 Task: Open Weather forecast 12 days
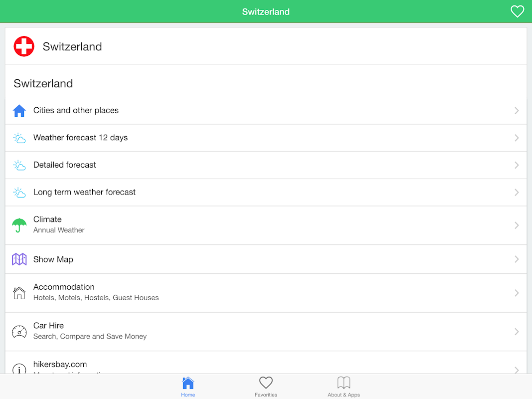80,138
